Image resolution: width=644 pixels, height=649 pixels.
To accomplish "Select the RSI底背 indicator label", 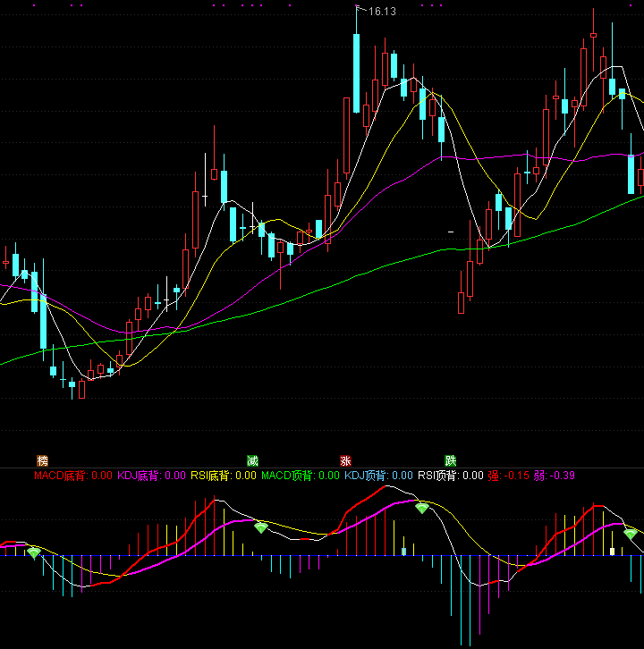I will click(224, 476).
